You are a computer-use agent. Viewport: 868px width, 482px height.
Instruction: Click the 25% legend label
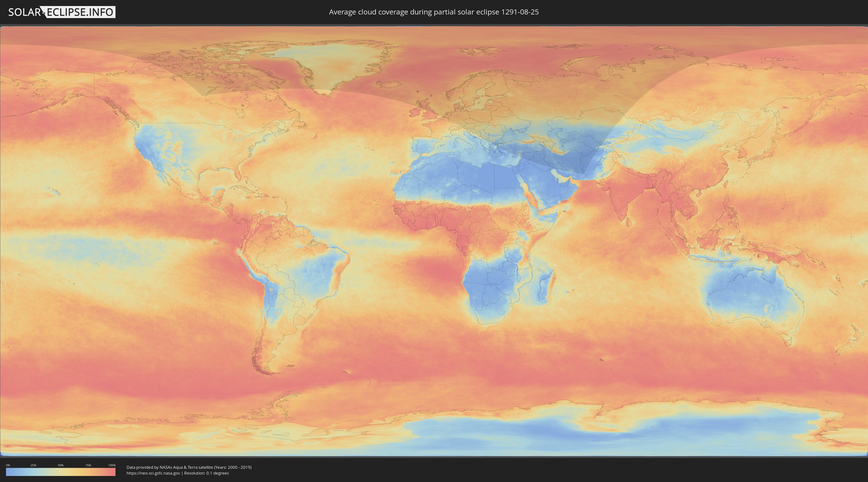[33, 465]
